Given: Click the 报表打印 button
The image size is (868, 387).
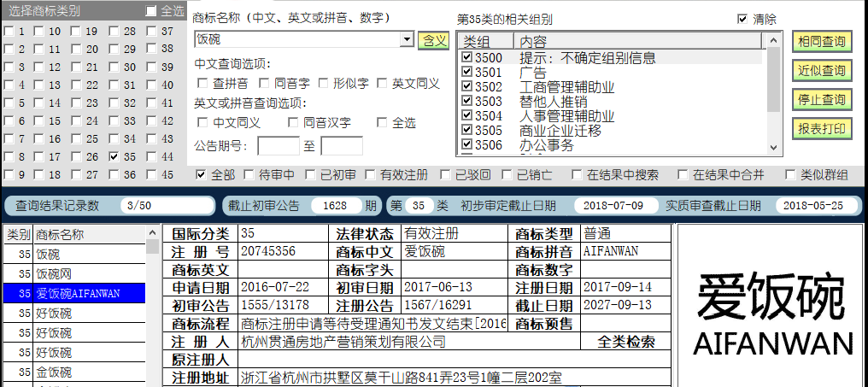Looking at the screenshot, I should [821, 128].
